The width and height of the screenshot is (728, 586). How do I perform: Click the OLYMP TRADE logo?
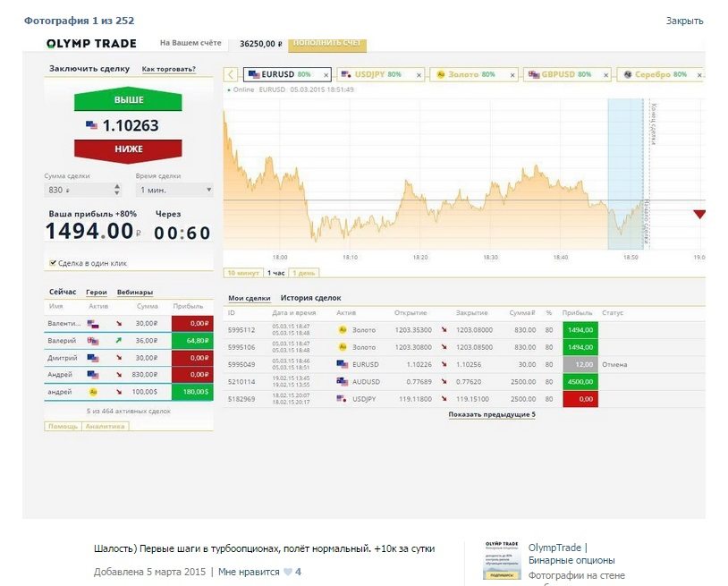91,44
